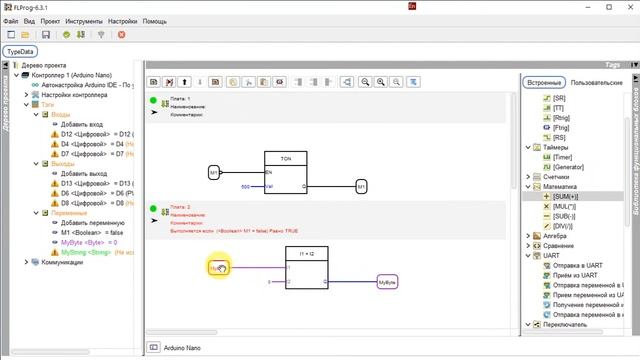
Task: Expand the Коммуникации tree node
Action: [27, 262]
